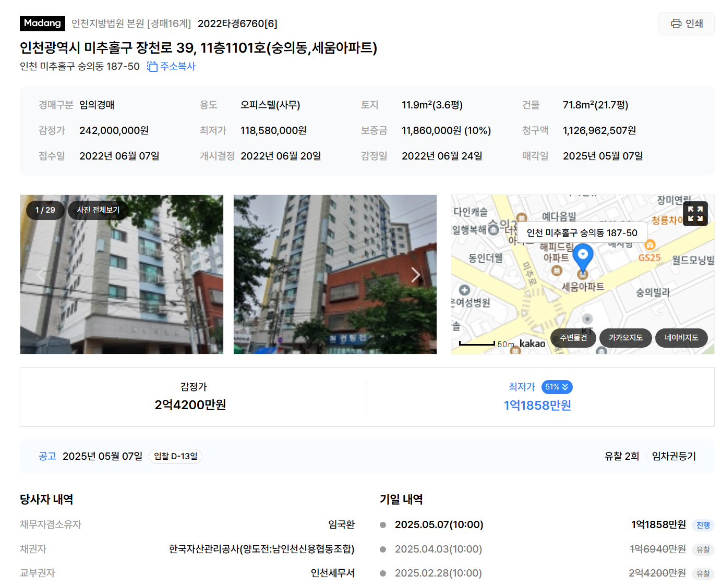The height and width of the screenshot is (588, 722).
Task: Click the 공고 label
Action: tap(47, 456)
